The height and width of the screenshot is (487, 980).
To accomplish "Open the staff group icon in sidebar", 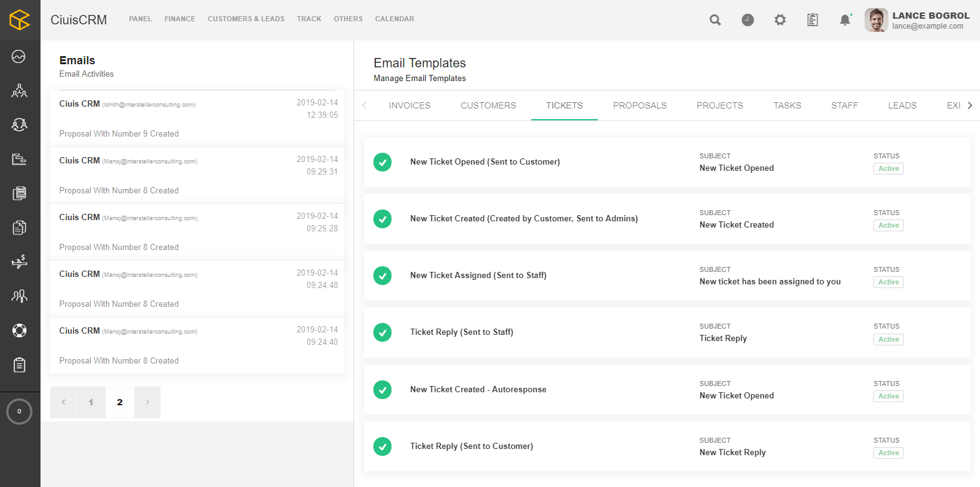I will point(19,296).
